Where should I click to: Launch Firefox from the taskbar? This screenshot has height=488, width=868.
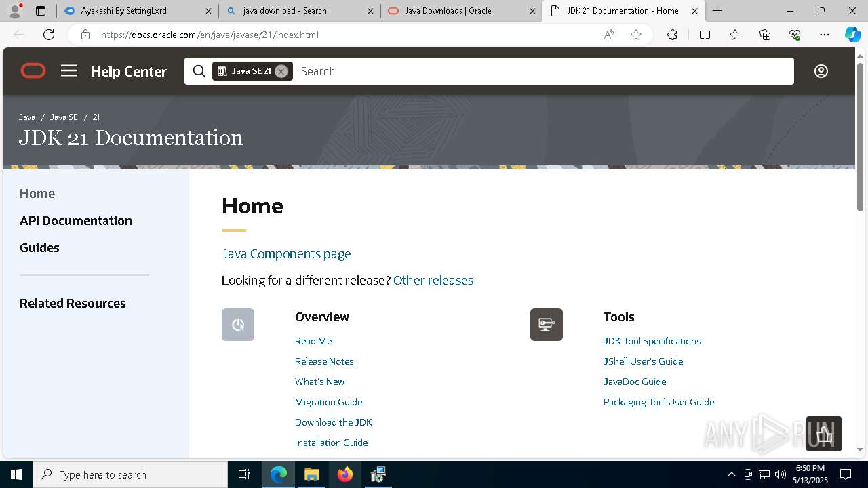[x=345, y=474]
